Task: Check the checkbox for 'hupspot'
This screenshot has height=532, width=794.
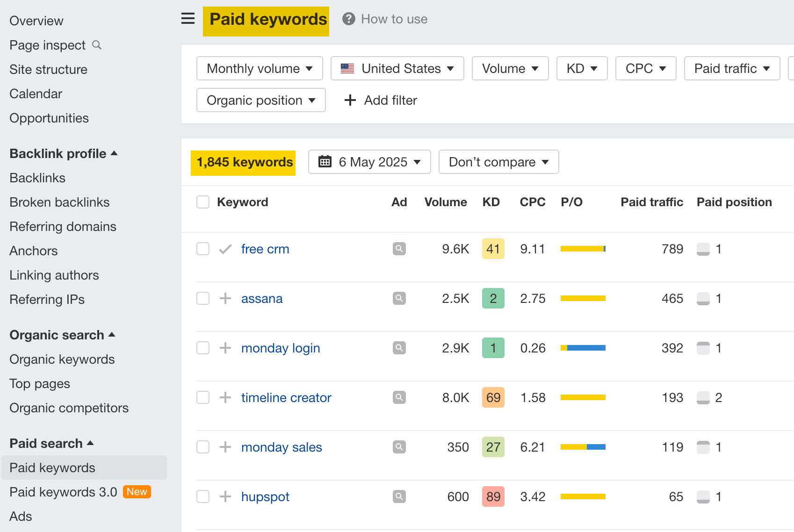Action: (202, 496)
